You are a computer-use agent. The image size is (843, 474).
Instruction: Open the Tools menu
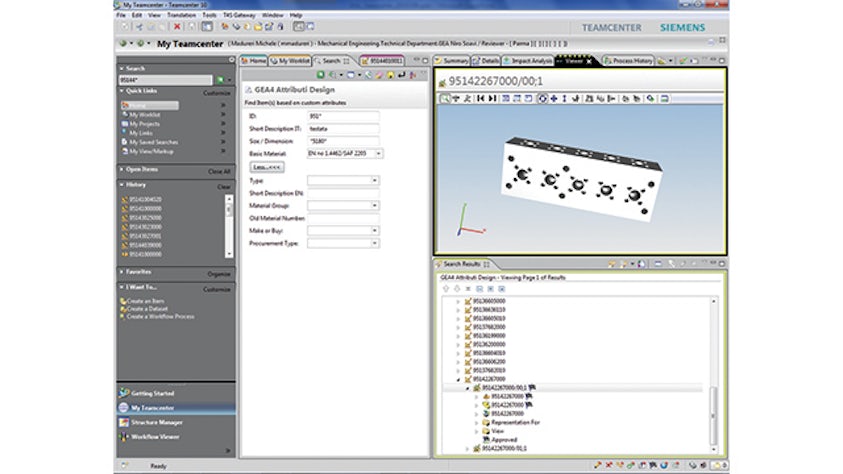click(209, 15)
